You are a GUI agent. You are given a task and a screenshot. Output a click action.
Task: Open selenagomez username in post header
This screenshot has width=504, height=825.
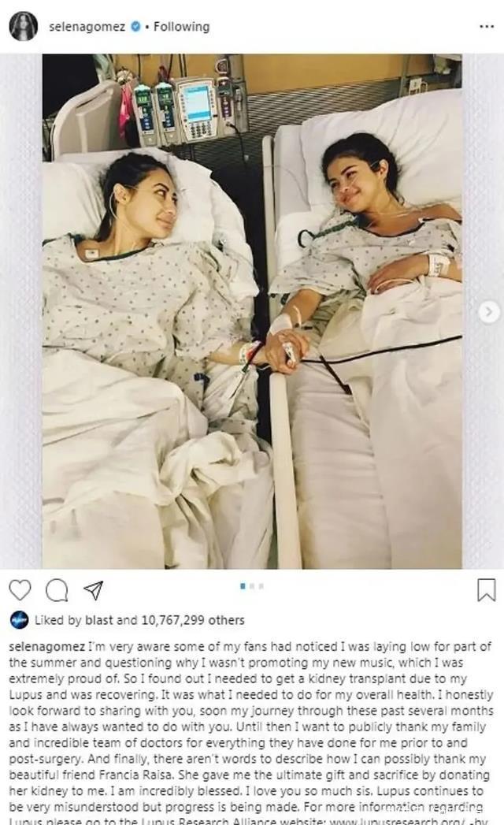[x=87, y=26]
